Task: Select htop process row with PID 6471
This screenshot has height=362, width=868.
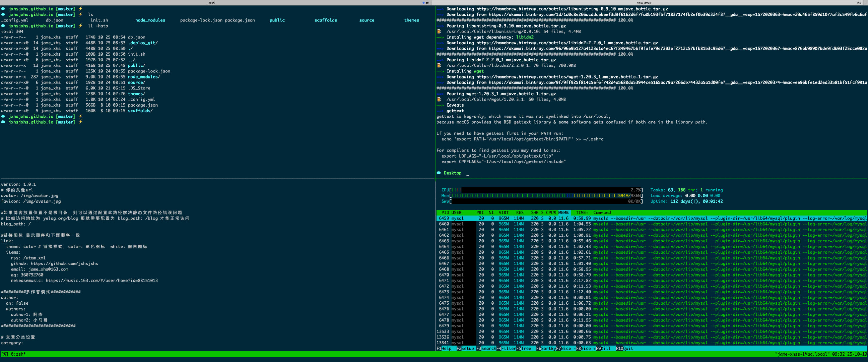Action: (x=651, y=281)
